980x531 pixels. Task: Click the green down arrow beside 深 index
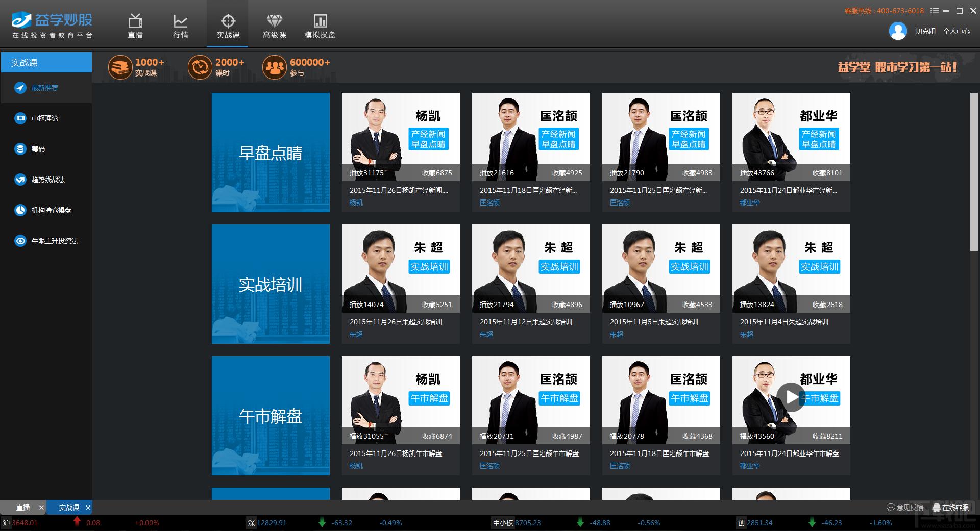[x=322, y=522]
